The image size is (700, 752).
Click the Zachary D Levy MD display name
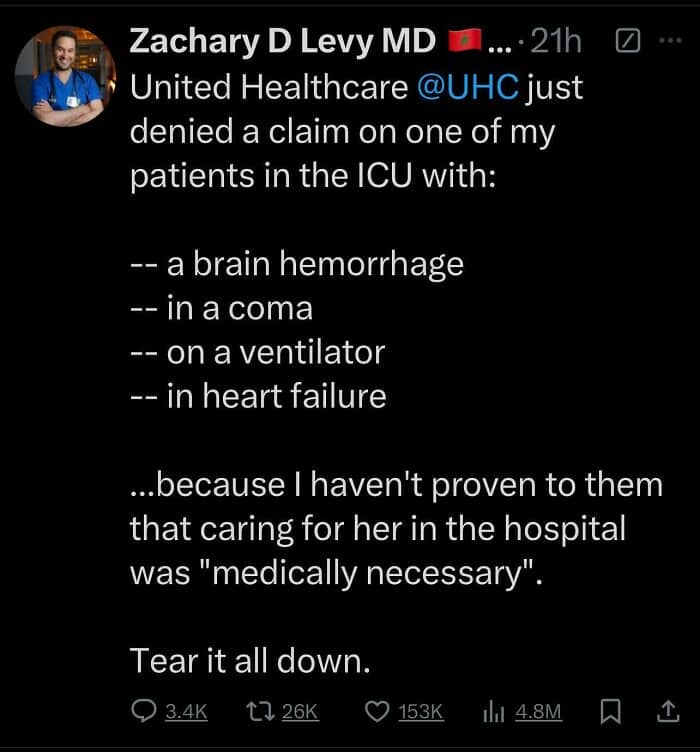pyautogui.click(x=282, y=41)
